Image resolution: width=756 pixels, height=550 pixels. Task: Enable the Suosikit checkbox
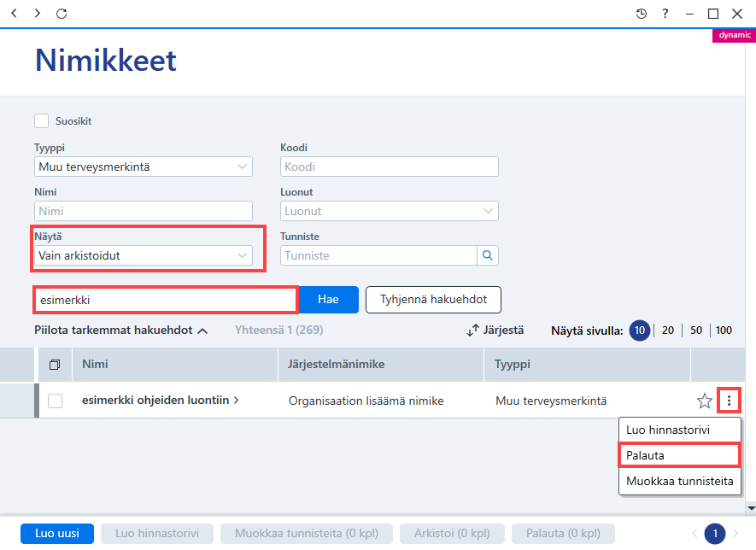(x=42, y=121)
